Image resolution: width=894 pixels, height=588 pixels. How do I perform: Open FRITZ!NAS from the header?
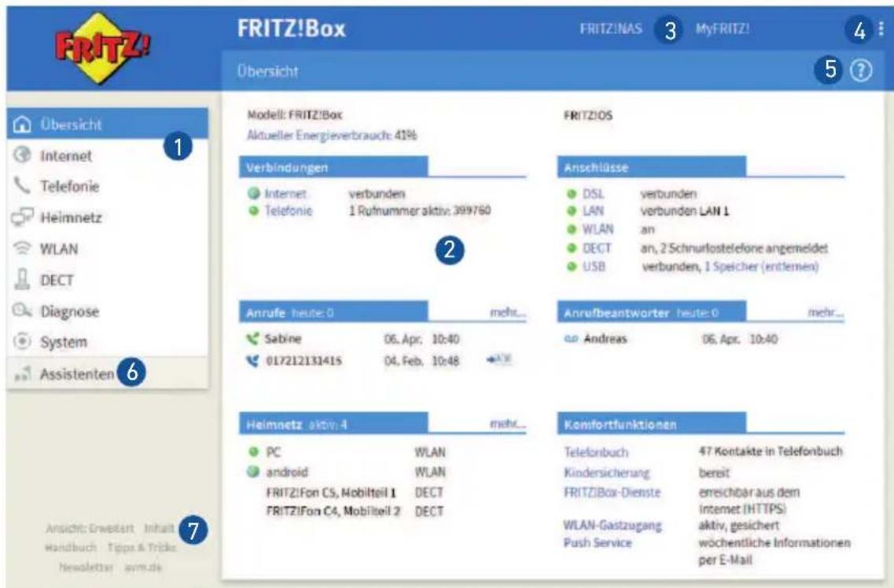tap(611, 28)
